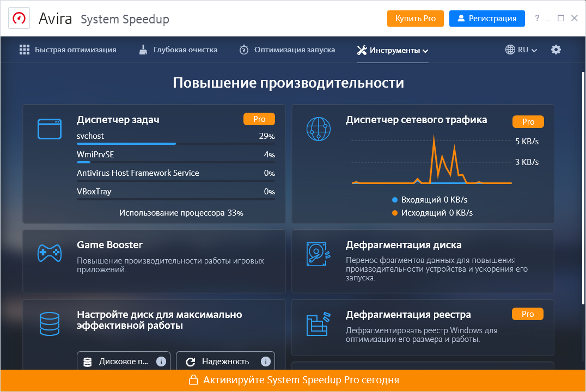Click the Исходящий 0 KB/s legend entry
This screenshot has height=392, width=586.
(432, 213)
